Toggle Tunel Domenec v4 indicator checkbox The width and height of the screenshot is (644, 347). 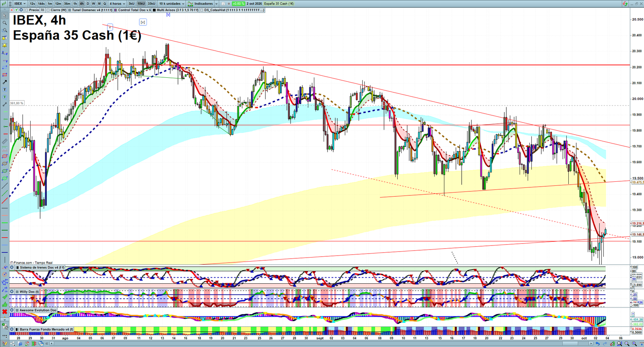[x=70, y=10]
